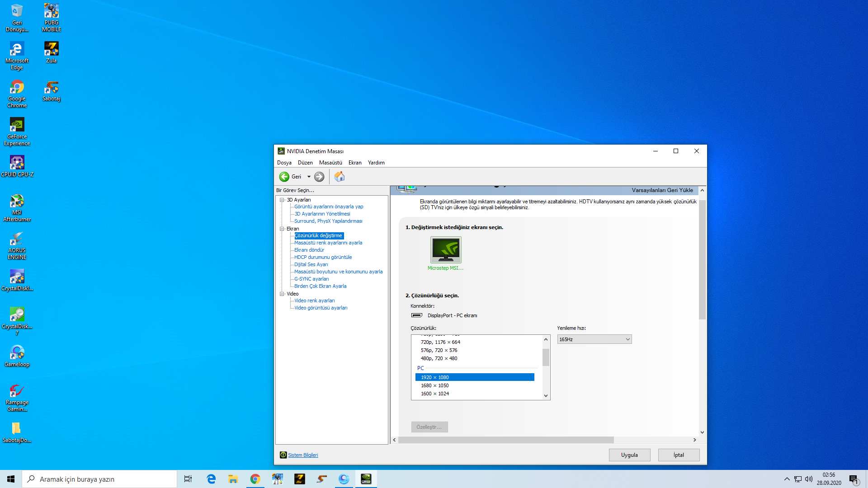Open CrystalDiskInfo desktop icon
This screenshot has height=488, width=868.
[17, 281]
